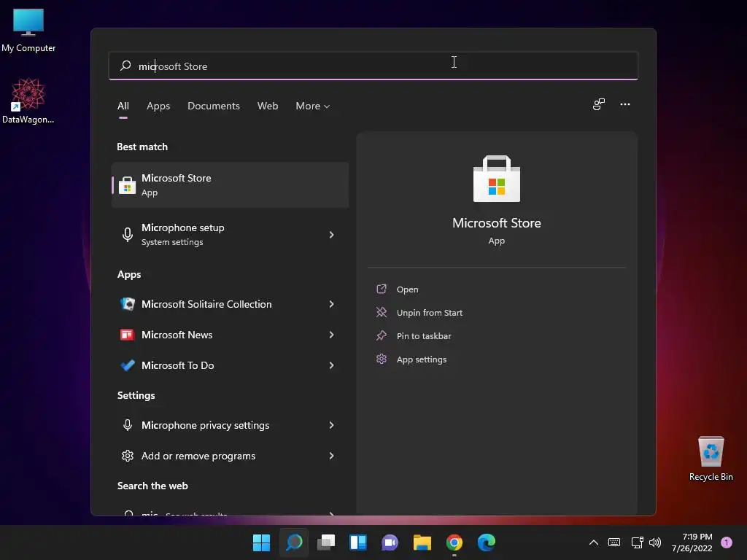The image size is (747, 560).
Task: Open the notification badge showing 1
Action: [727, 542]
